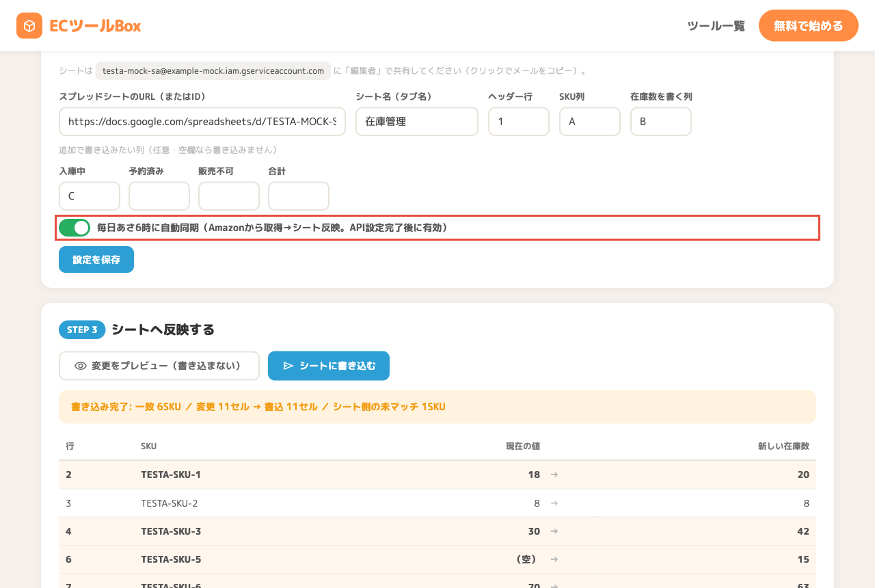
Task: Click the eye icon in preview button
Action: [x=81, y=366]
